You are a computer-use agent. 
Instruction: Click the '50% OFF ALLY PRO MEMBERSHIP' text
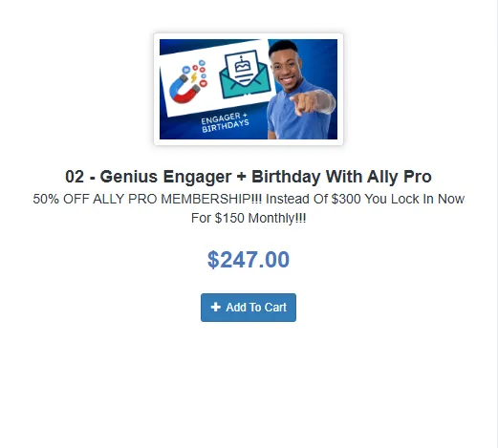pyautogui.click(x=147, y=199)
